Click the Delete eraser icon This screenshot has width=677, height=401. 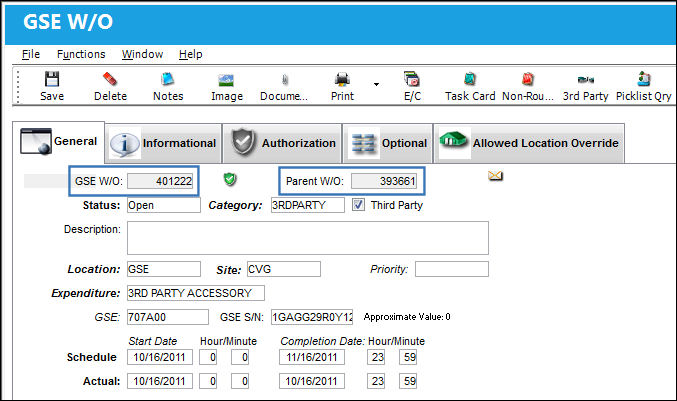coord(110,79)
